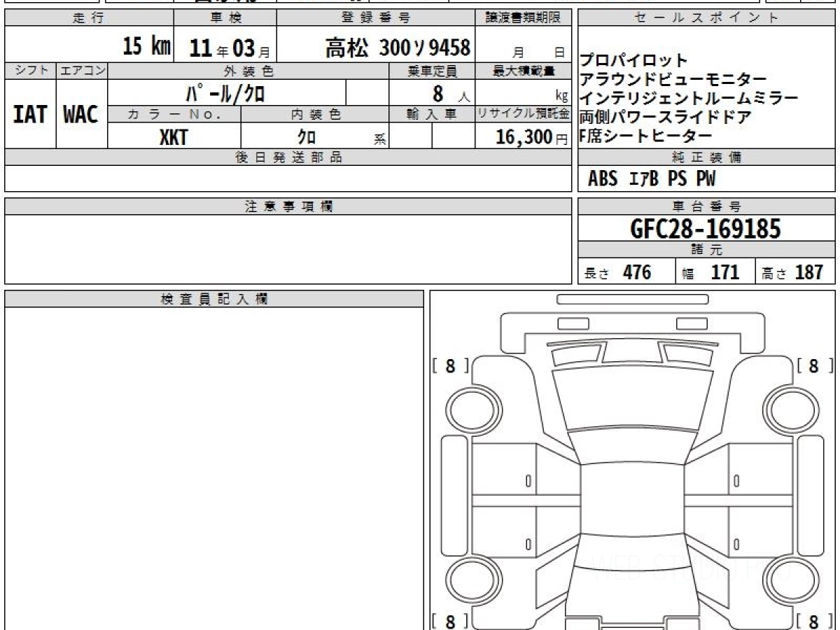
Task: Click the upper-left [8] tire marker
Action: pyautogui.click(x=450, y=365)
